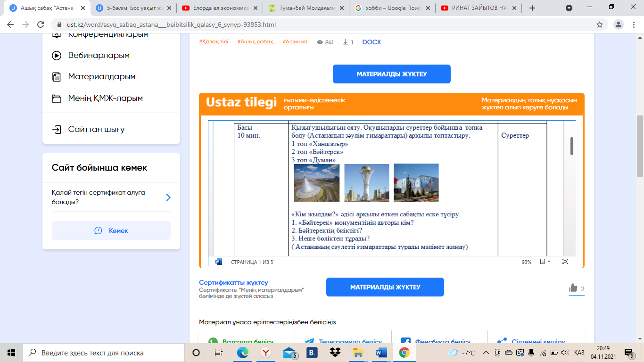Click the Менің ҚМЖ-ларым folder icon
Screen dimensions: 644x362
pyautogui.click(x=57, y=99)
